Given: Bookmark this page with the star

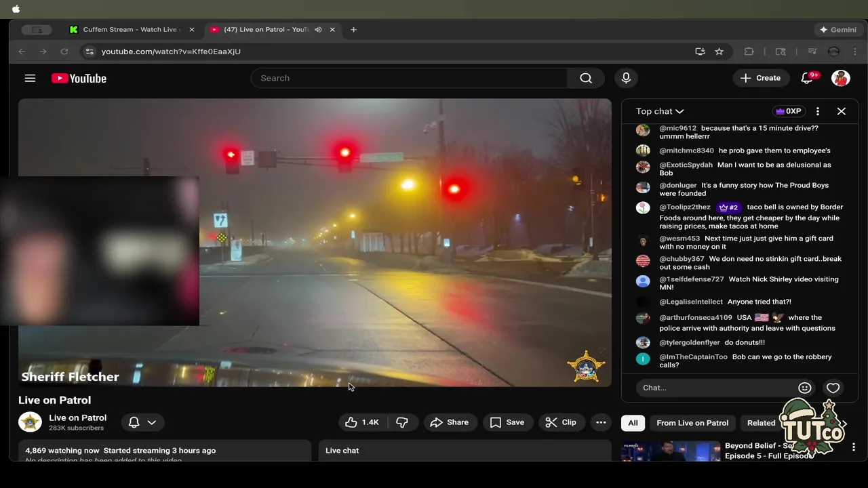Looking at the screenshot, I should coord(719,52).
